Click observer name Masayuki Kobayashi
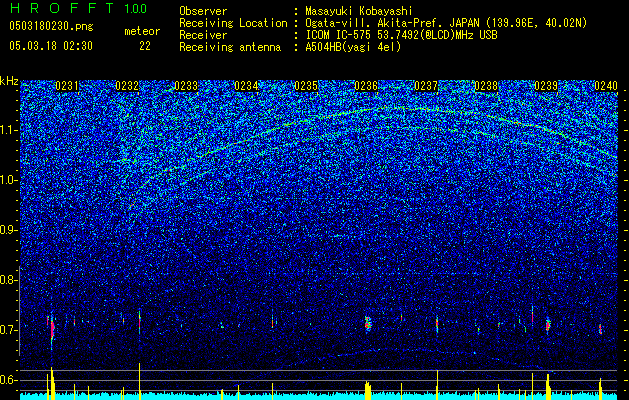This screenshot has height=400, width=629. click(359, 11)
